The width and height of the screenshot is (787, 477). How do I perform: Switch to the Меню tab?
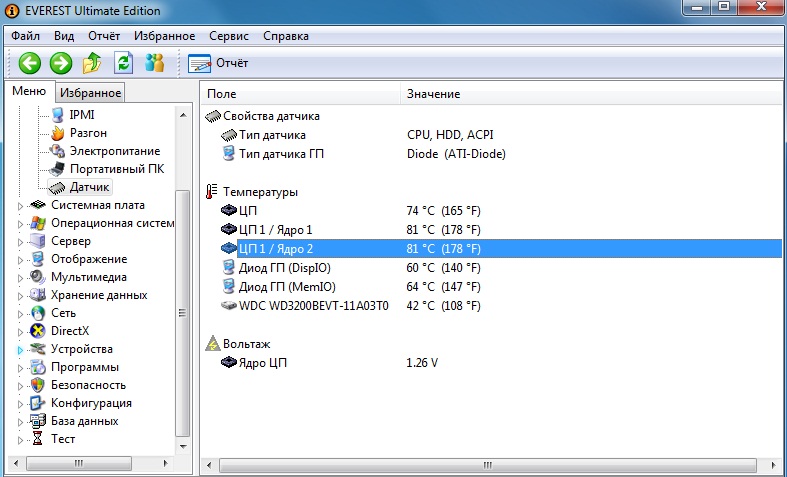pyautogui.click(x=29, y=91)
